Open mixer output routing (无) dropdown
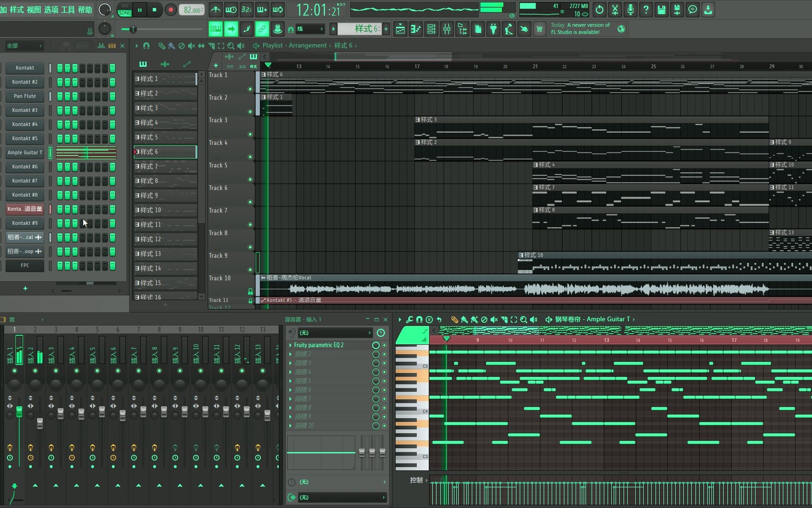This screenshot has height=508, width=812. pyautogui.click(x=342, y=497)
